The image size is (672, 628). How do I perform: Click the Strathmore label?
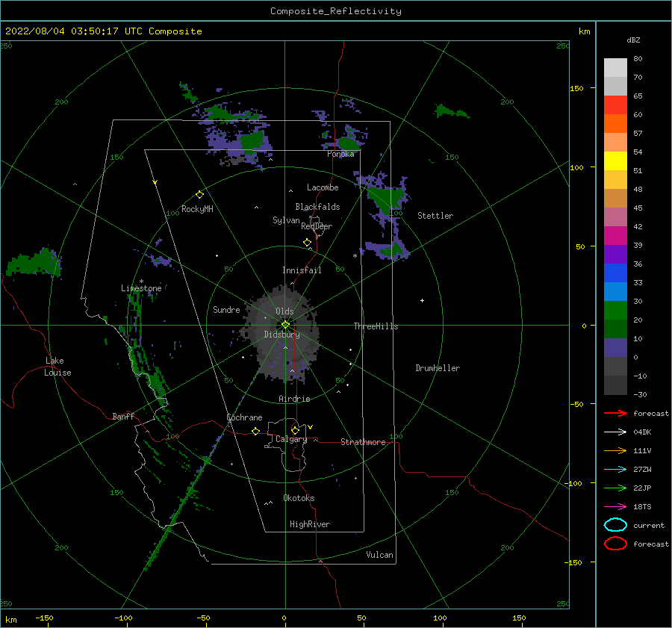click(x=363, y=442)
